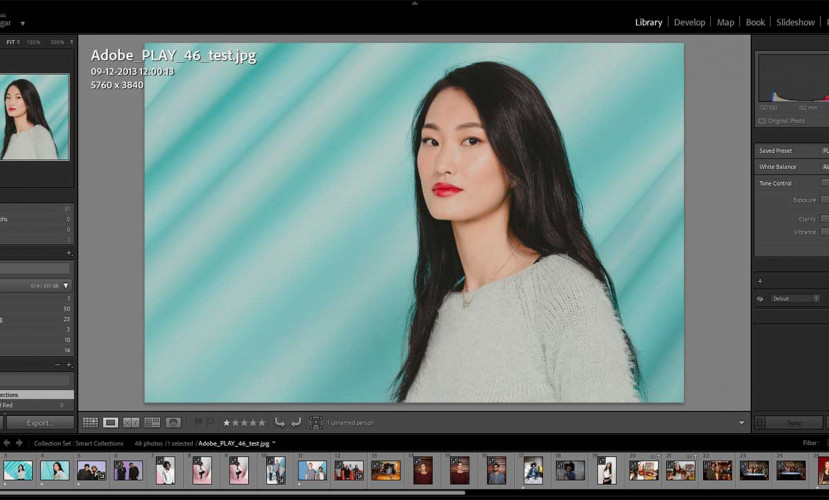The width and height of the screenshot is (829, 500).
Task: Open the Slideshow module
Action: tap(795, 22)
